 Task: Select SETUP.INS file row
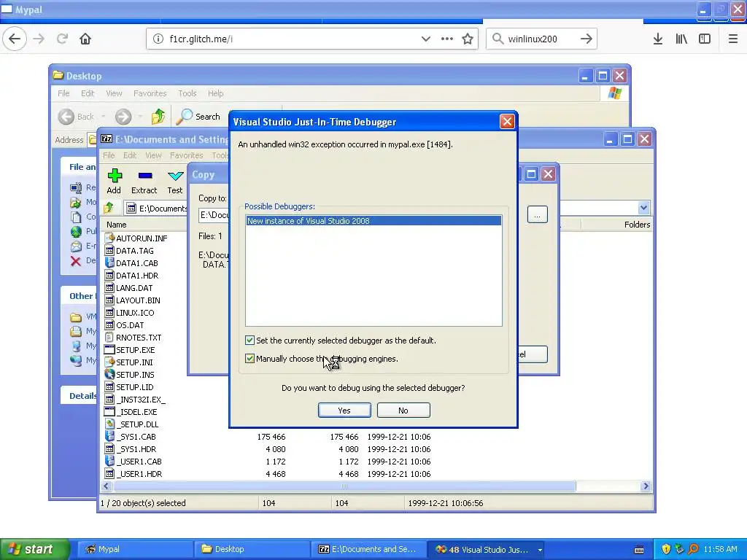[130, 375]
